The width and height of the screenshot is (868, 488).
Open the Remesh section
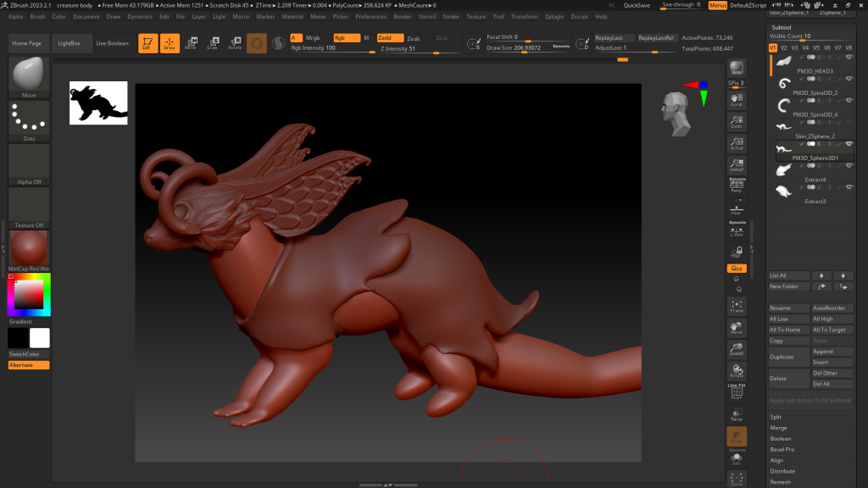[x=781, y=482]
